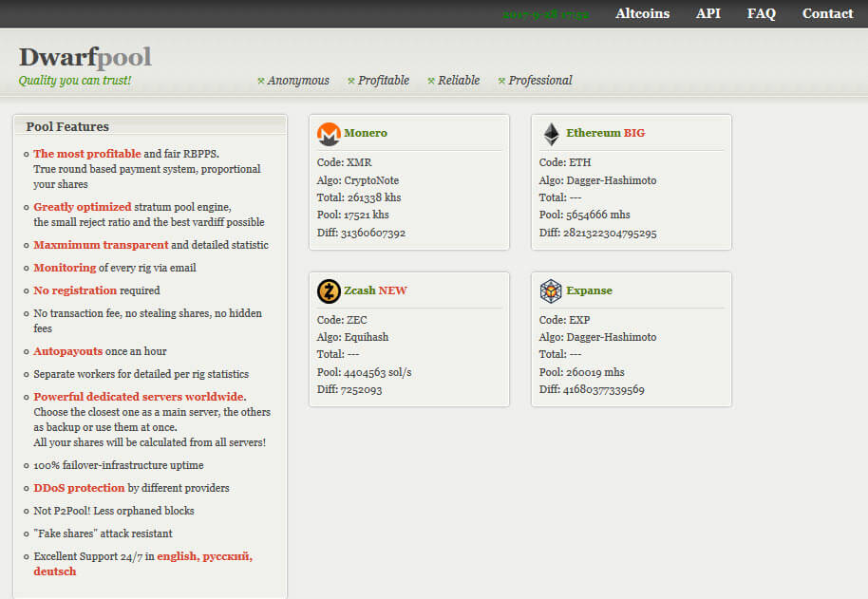Click the icon beside Profitable

click(351, 81)
